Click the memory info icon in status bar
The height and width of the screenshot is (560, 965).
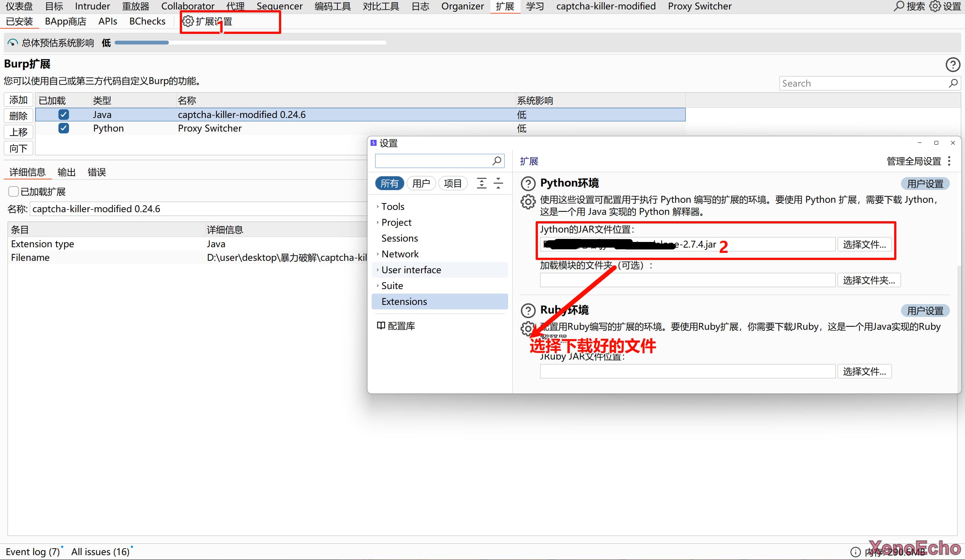(855, 552)
